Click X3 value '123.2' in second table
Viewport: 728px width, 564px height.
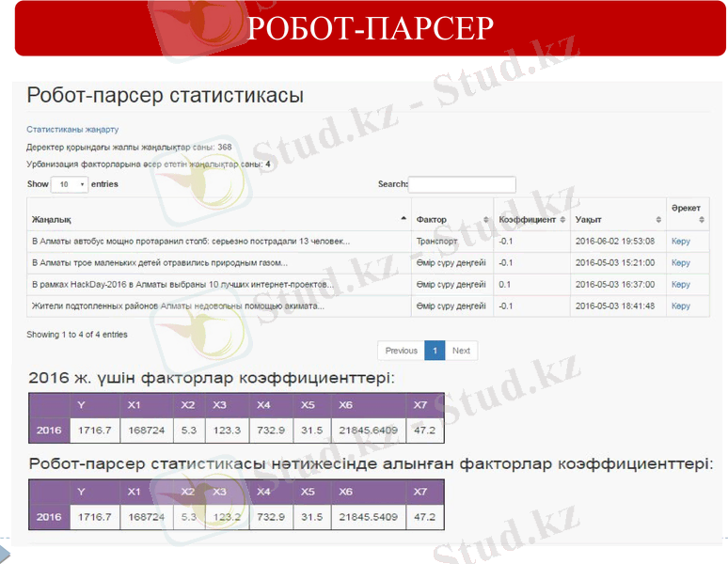pos(227,517)
